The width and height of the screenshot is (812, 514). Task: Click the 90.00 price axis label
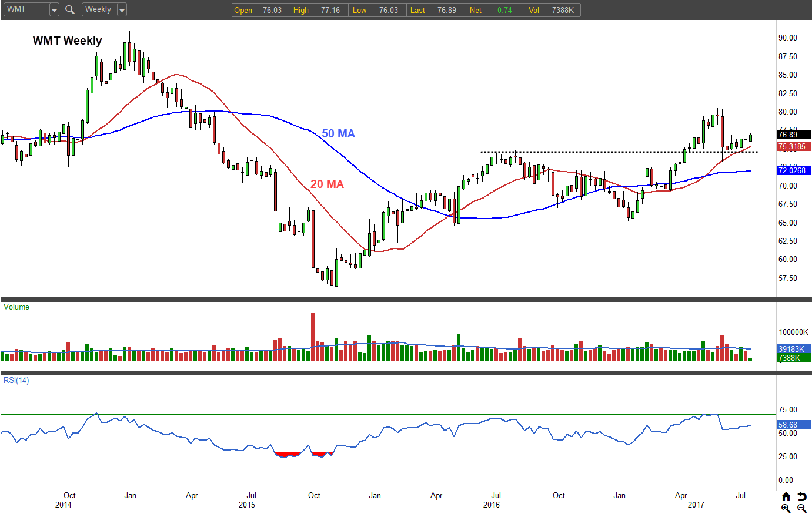[788, 38]
